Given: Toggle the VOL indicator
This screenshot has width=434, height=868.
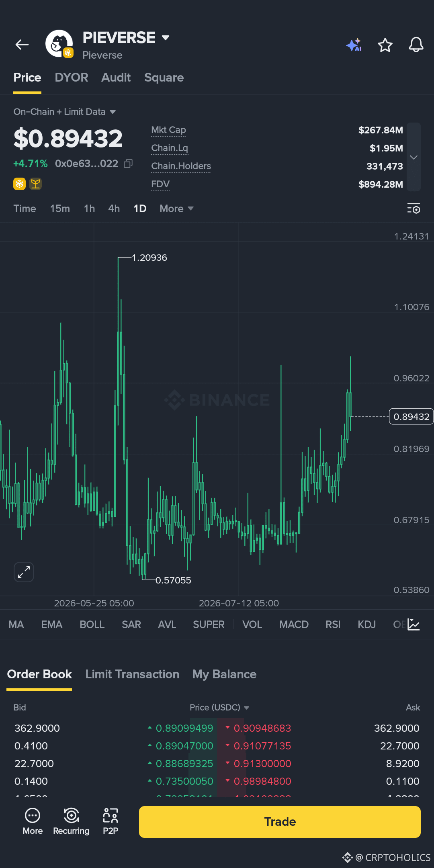Looking at the screenshot, I should pyautogui.click(x=252, y=624).
